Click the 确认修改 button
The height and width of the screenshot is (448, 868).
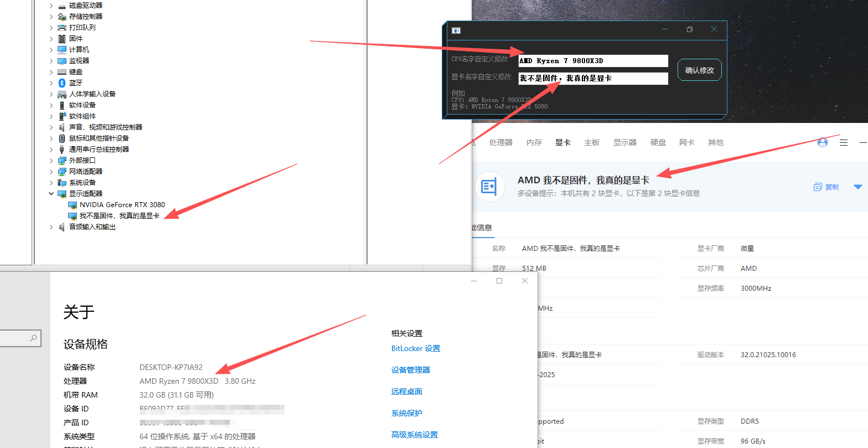(700, 70)
